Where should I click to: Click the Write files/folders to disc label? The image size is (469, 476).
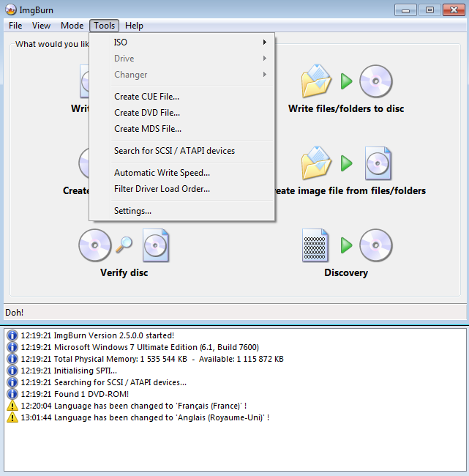click(346, 108)
